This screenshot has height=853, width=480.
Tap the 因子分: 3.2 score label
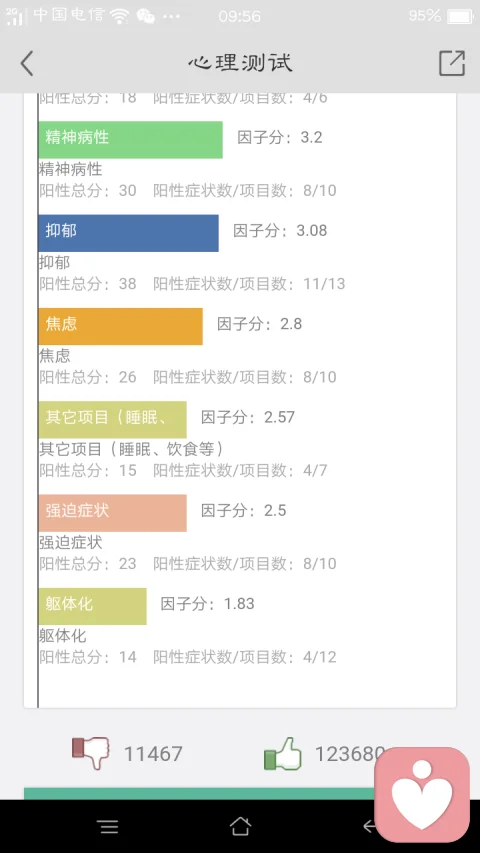(x=280, y=137)
